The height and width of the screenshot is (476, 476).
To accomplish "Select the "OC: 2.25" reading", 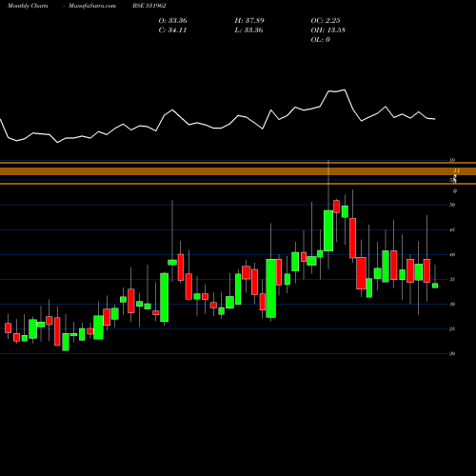I will [326, 21].
